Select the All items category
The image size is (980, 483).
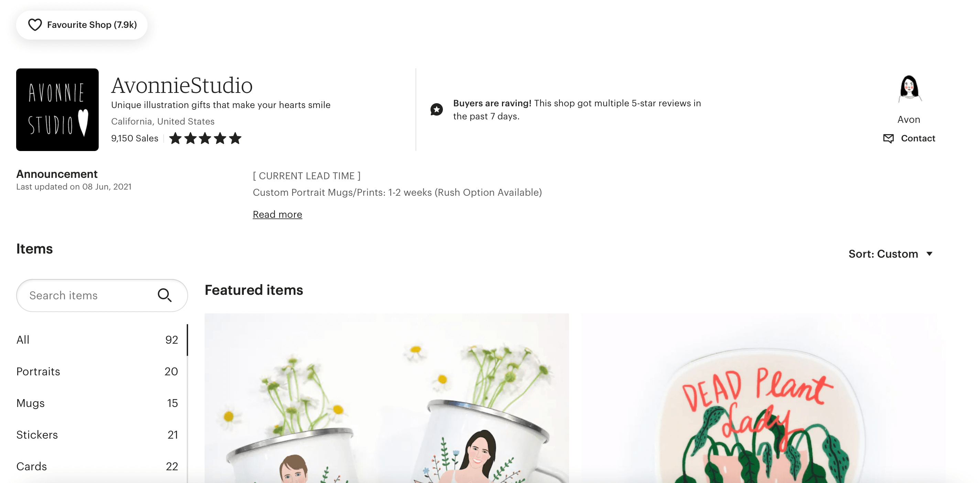[x=97, y=340]
